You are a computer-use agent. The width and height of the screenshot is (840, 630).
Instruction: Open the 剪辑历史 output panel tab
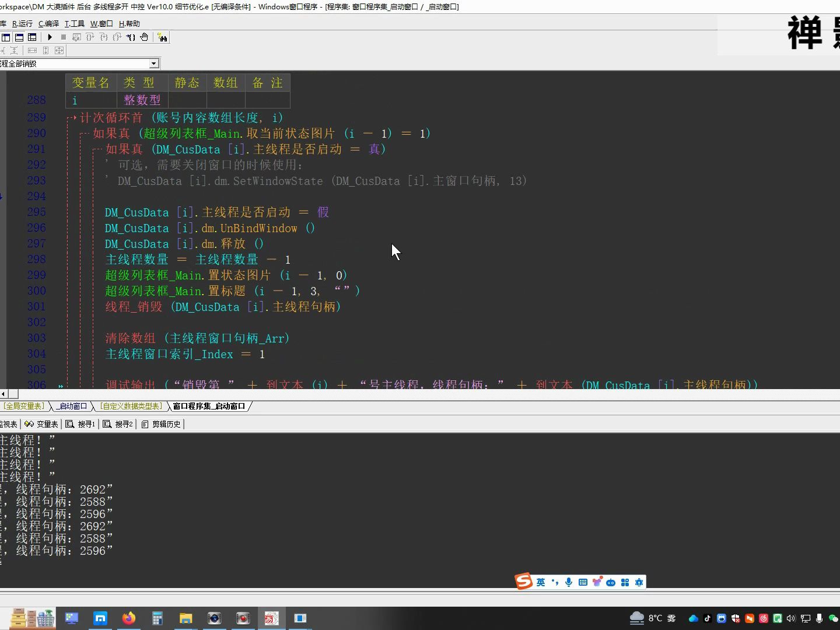[162, 424]
